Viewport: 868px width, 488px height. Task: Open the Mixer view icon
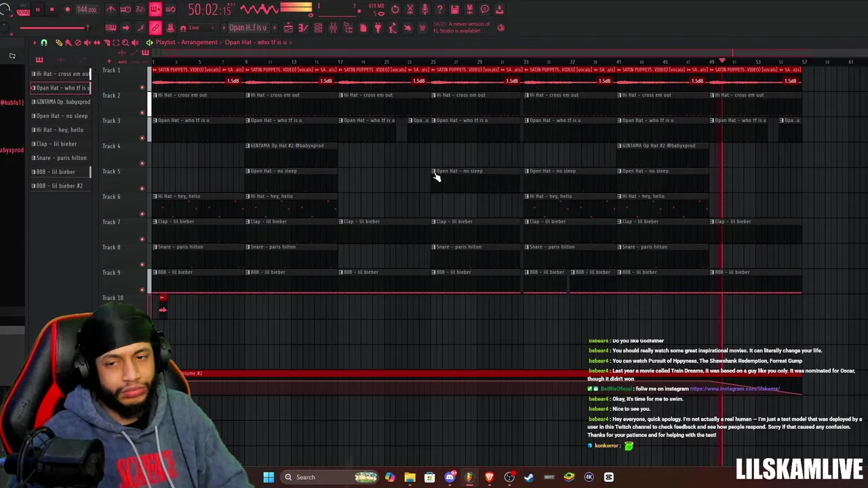click(x=333, y=28)
